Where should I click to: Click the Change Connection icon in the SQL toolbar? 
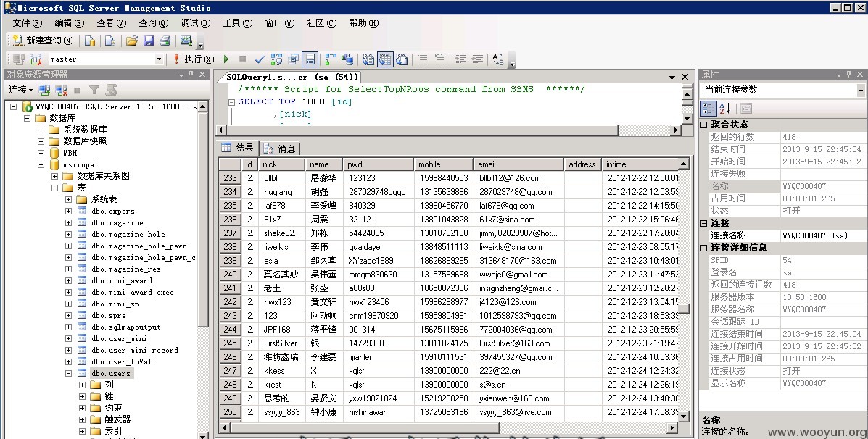click(36, 59)
